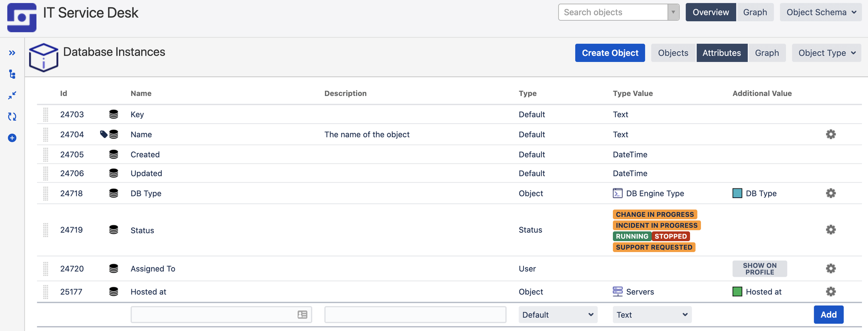Click the Search objects field
868x331 pixels.
pos(613,12)
